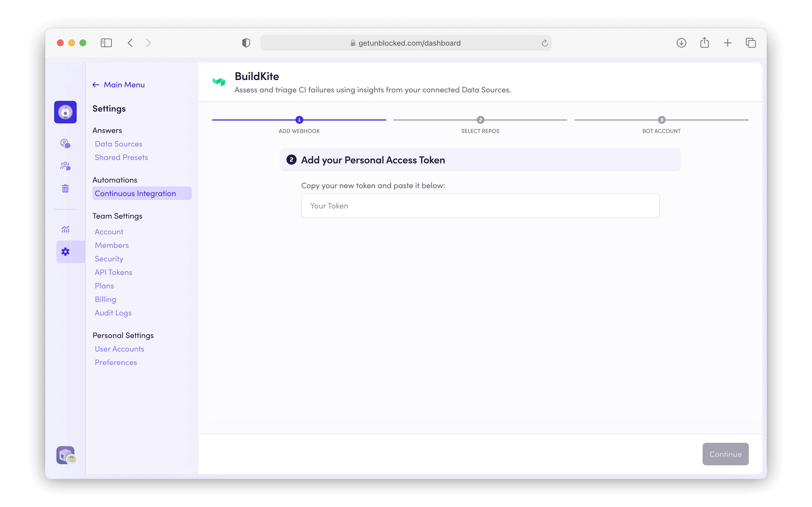Click the Safari privacy shield icon

[x=246, y=43]
